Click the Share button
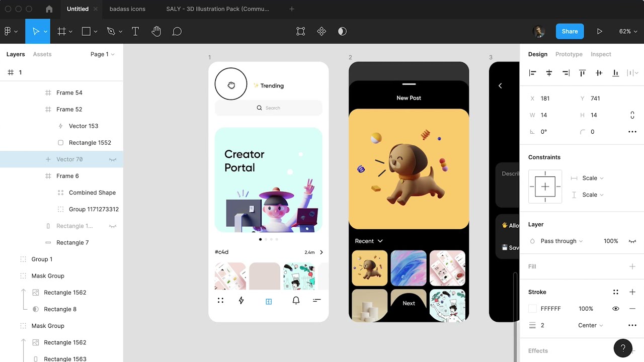This screenshot has height=362, width=644. [570, 31]
